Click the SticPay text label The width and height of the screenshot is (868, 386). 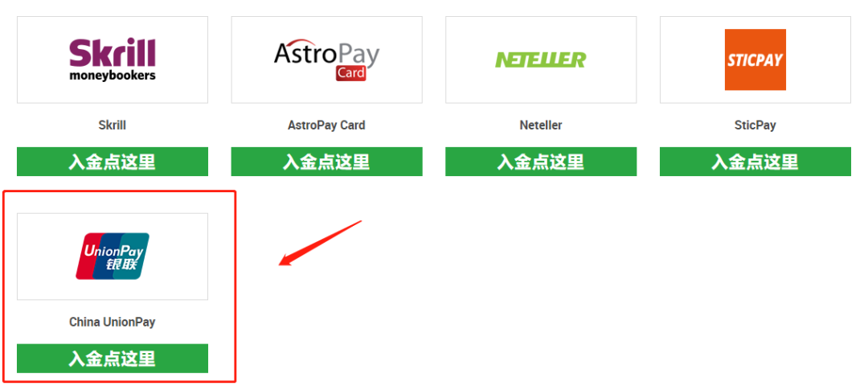coord(755,125)
